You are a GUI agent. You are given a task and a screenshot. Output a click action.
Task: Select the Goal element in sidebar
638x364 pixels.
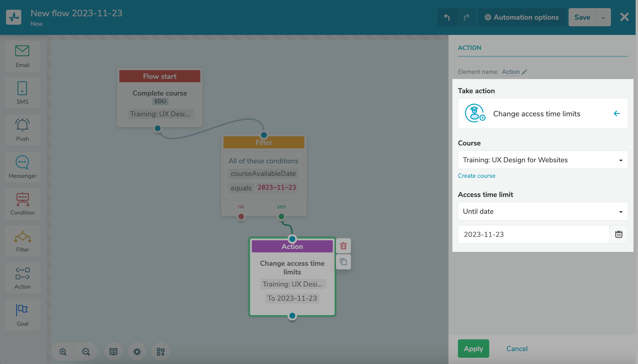click(x=23, y=315)
